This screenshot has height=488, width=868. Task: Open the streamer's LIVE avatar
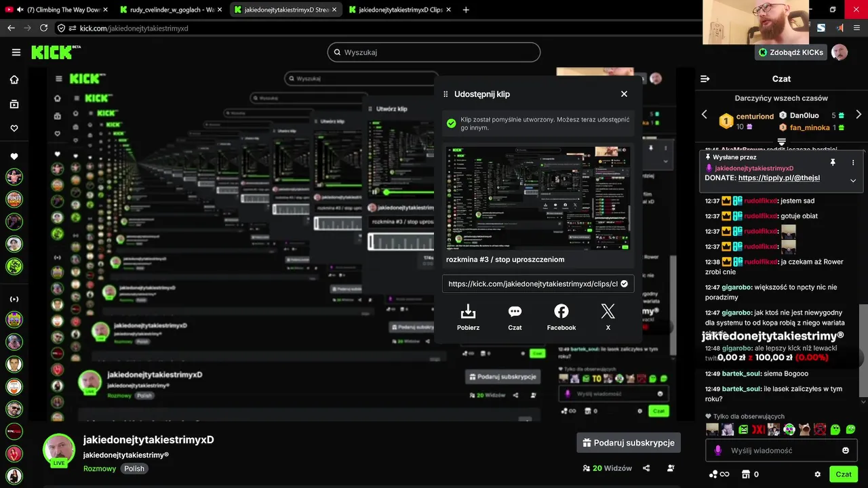coord(59,449)
